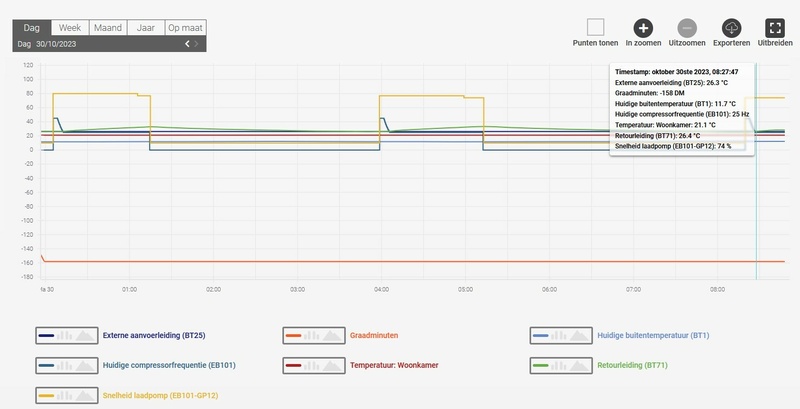The width and height of the screenshot is (800, 409).
Task: Switch to the Maand tab
Action: pos(108,28)
